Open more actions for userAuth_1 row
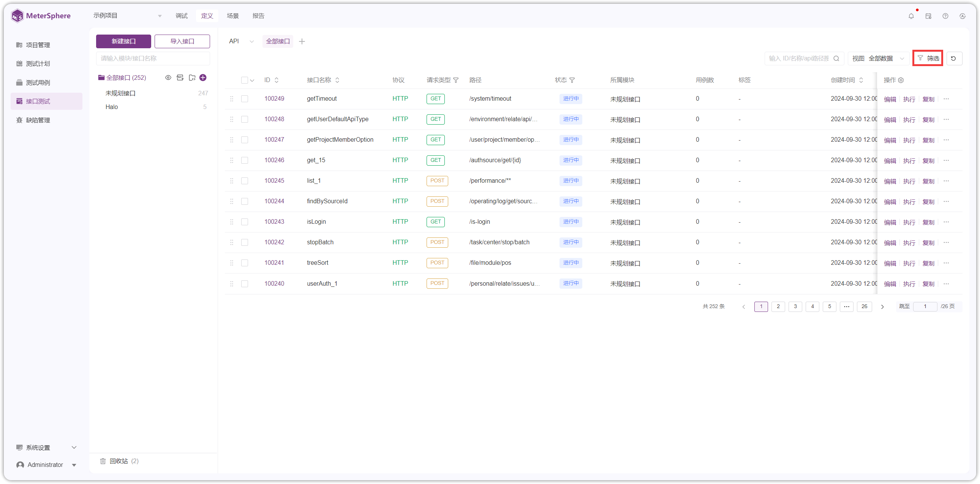 coord(946,283)
